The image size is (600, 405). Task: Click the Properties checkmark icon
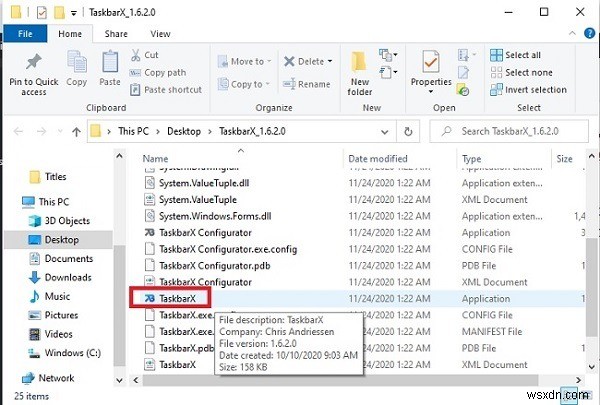coord(431,62)
